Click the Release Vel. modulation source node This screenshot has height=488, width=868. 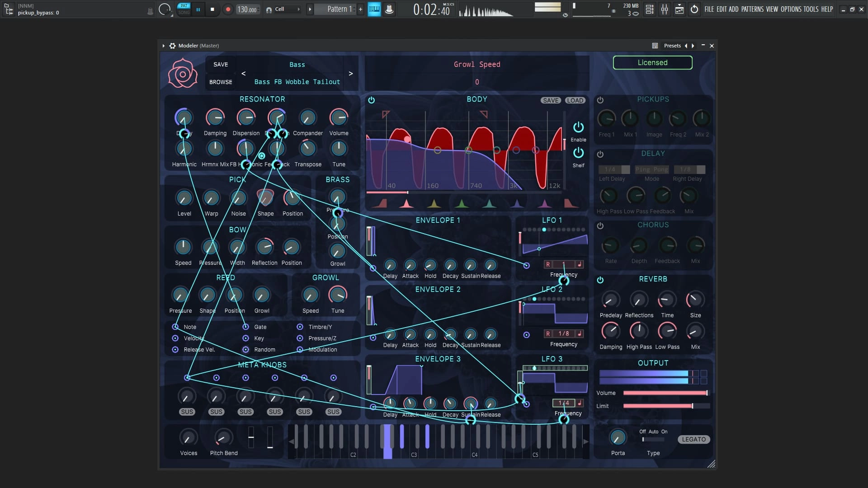click(x=175, y=349)
